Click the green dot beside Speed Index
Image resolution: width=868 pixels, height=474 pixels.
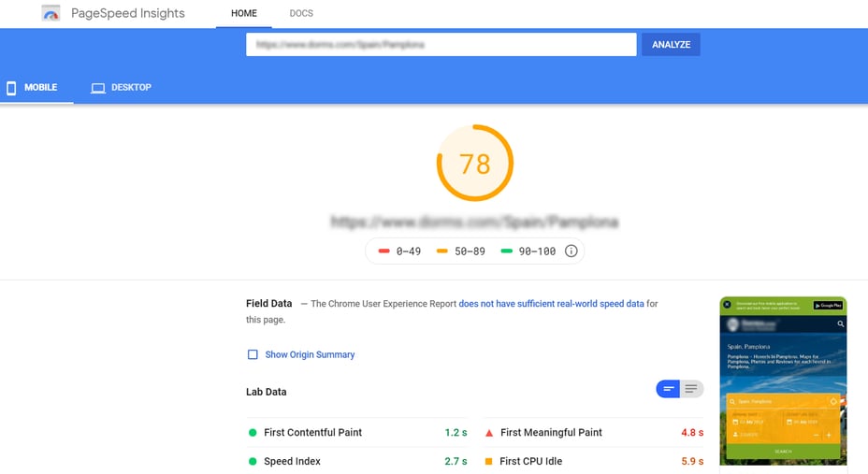(253, 462)
